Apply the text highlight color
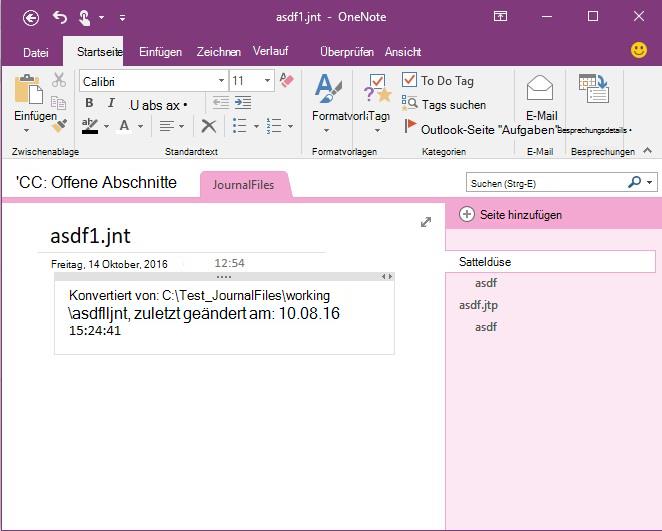The height and width of the screenshot is (531, 662). (90, 126)
